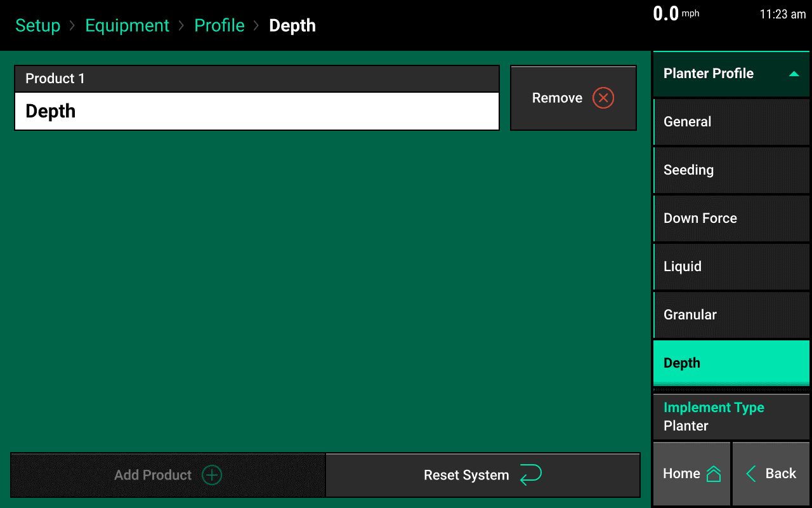Click the plus circle icon on Add Product
Image resolution: width=812 pixels, height=508 pixels.
point(212,475)
